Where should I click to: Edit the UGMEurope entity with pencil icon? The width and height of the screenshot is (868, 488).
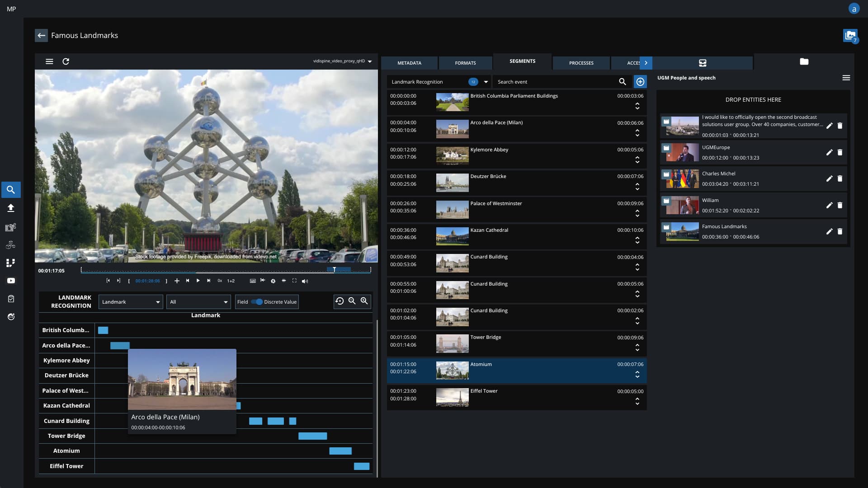tap(829, 152)
